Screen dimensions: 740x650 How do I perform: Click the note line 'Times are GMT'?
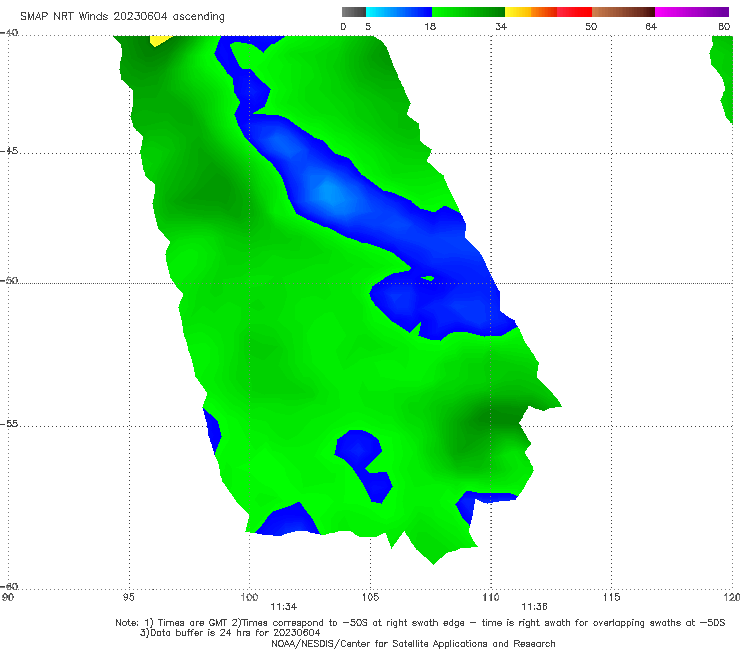pyautogui.click(x=194, y=623)
